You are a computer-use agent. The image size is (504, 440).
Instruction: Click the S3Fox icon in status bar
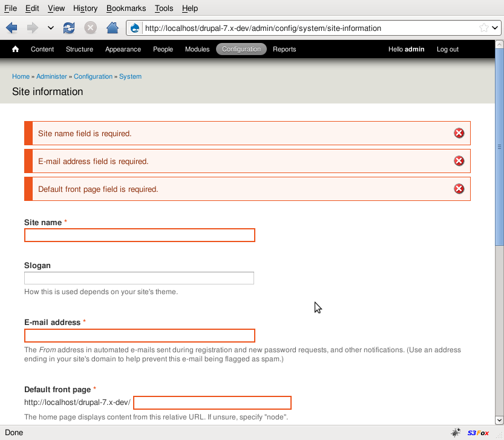pyautogui.click(x=478, y=433)
